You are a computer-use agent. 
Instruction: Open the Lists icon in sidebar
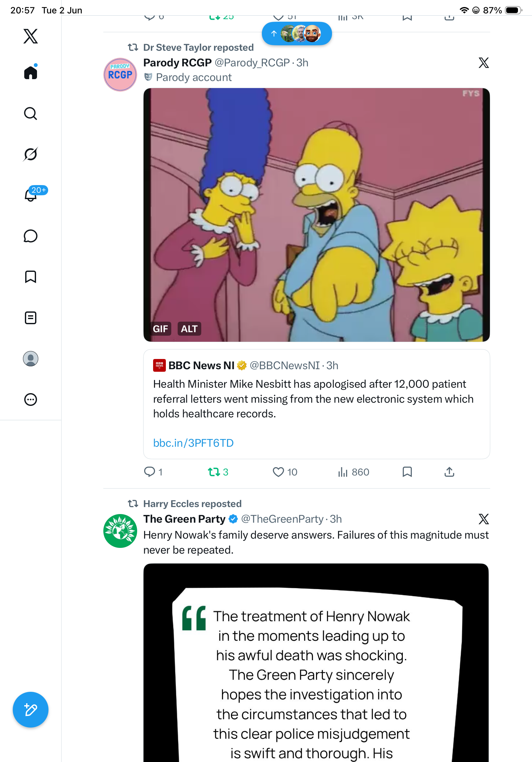click(x=31, y=317)
